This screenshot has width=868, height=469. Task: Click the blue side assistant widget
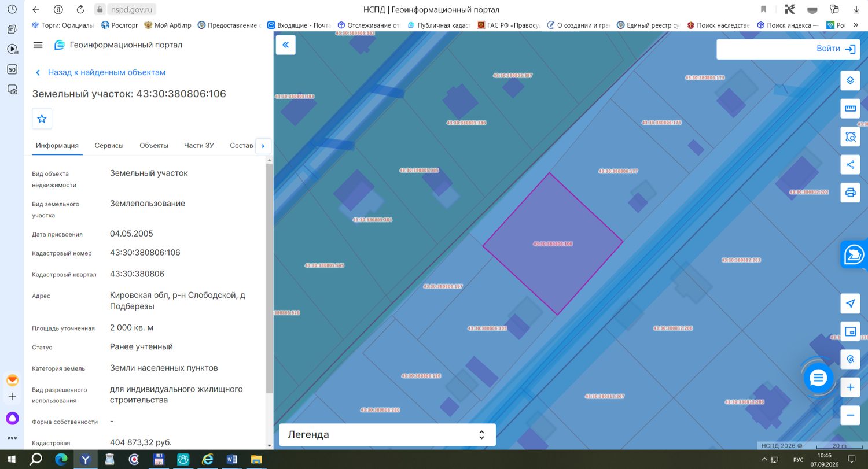point(855,255)
